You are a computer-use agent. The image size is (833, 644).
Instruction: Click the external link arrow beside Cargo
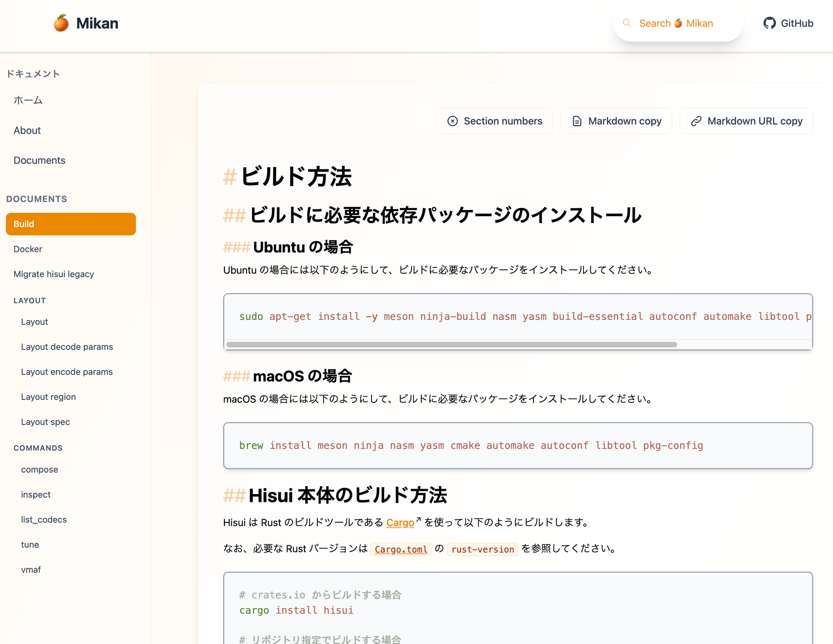point(418,519)
